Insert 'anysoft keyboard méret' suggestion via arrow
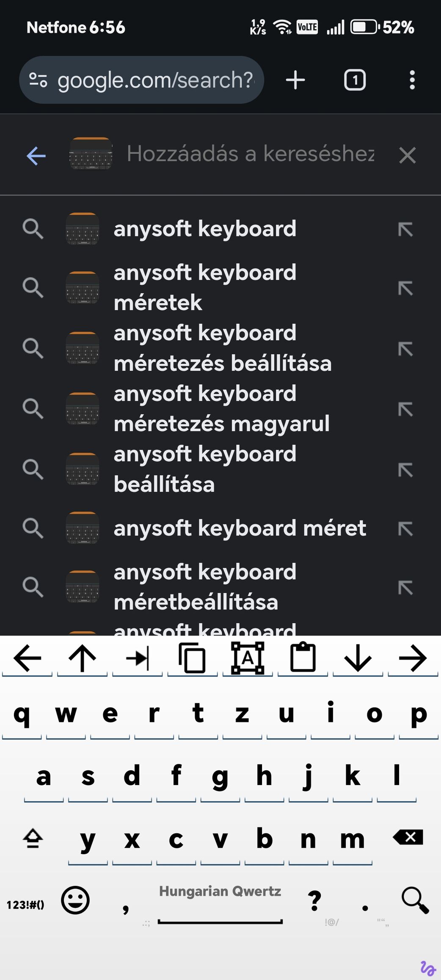 (405, 528)
